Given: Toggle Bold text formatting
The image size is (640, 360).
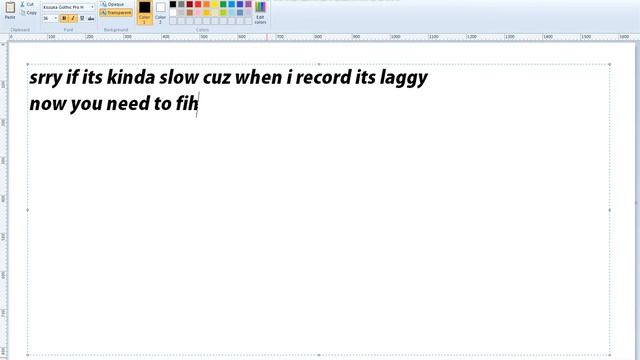Looking at the screenshot, I should tap(64, 18).
